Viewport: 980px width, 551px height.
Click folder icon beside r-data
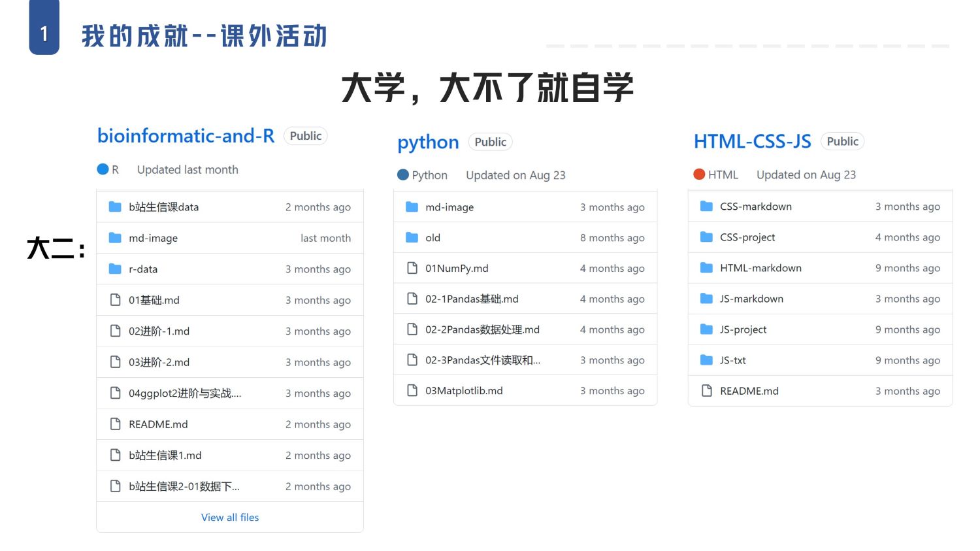tap(115, 269)
